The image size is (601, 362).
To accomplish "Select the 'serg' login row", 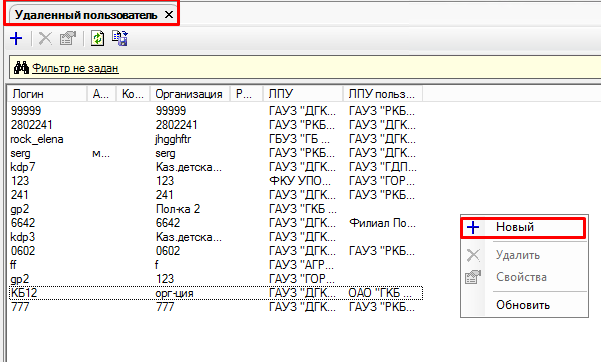I will pyautogui.click(x=215, y=153).
